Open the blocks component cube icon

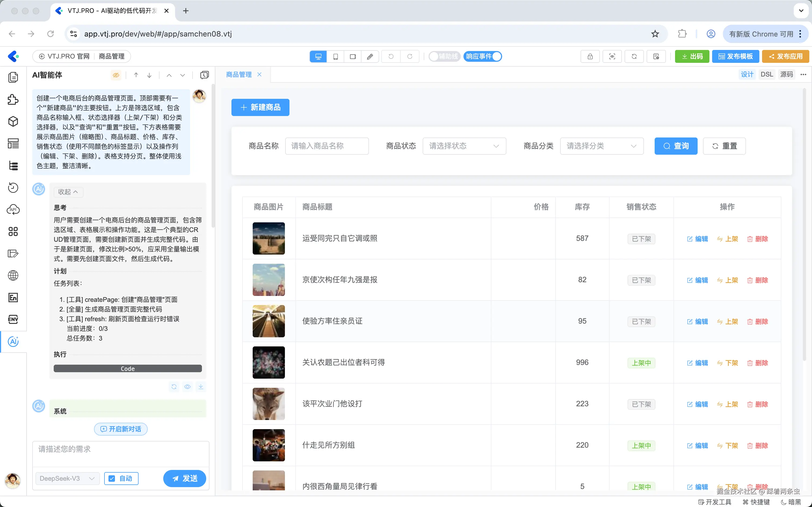pos(13,121)
